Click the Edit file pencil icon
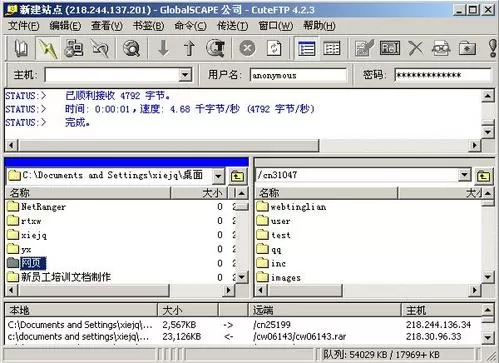Image resolution: width=499 pixels, height=363 pixels. point(364,49)
